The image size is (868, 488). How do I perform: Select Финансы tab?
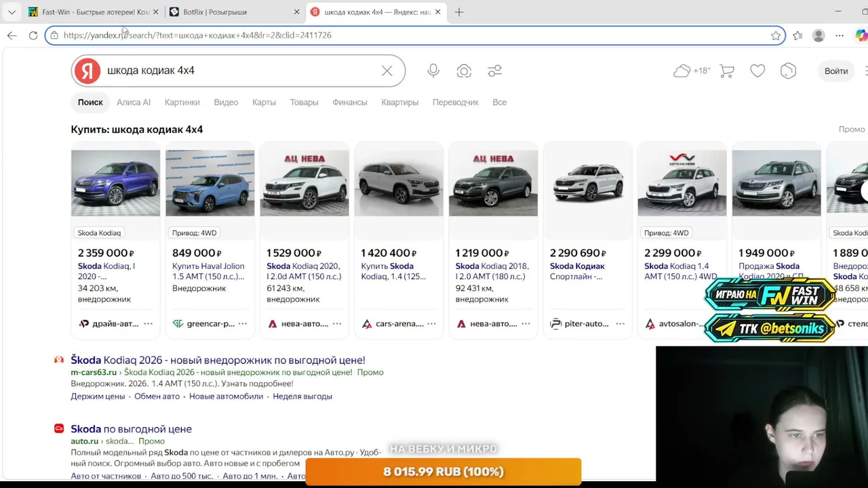point(350,102)
